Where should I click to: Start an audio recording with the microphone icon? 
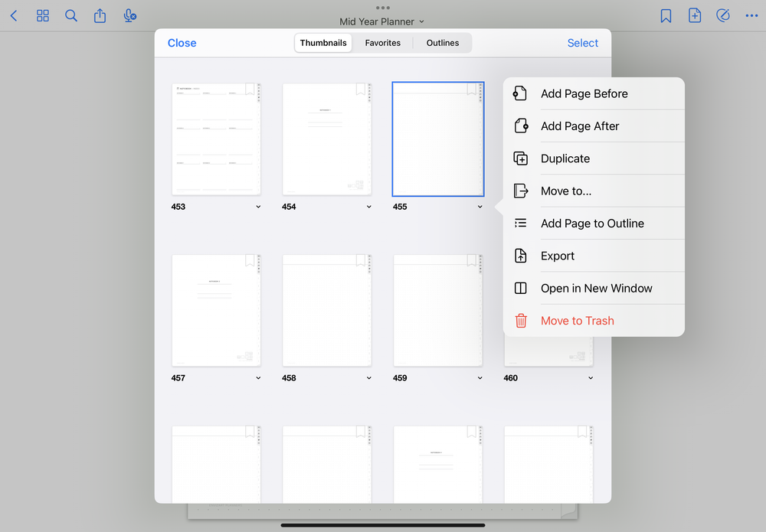[x=129, y=15]
